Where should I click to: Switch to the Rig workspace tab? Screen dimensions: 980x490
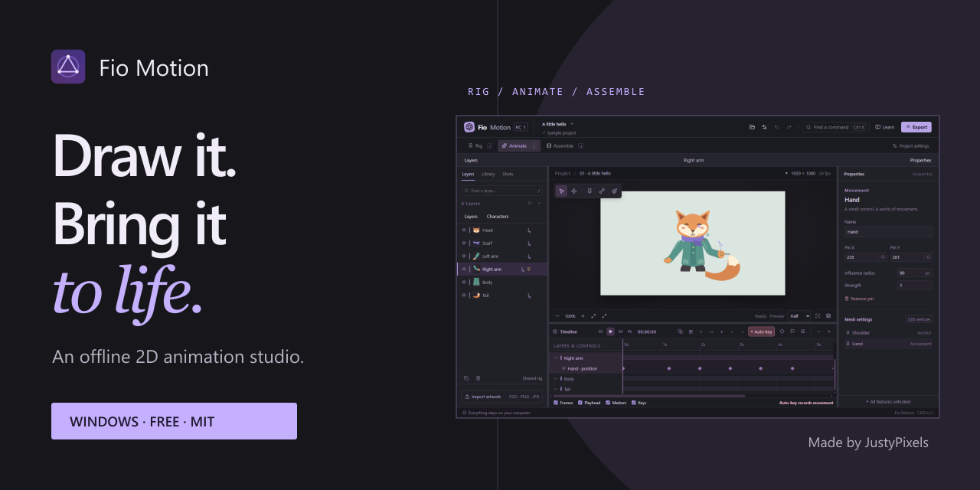(x=480, y=145)
